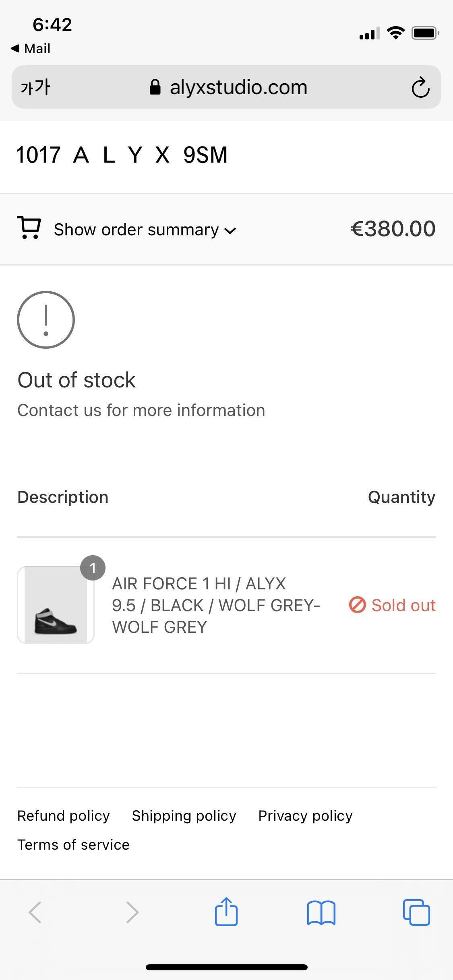Viewport: 453px width, 980px height.
Task: Return to Mail app via back link
Action: click(31, 49)
